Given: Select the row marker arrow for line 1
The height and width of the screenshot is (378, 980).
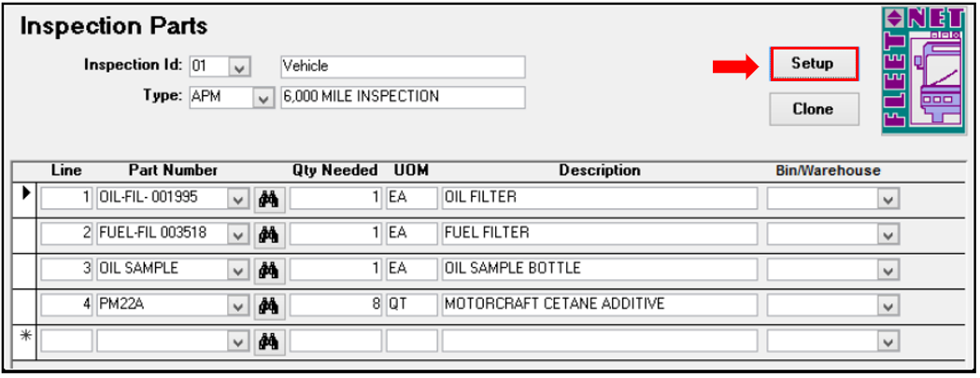Looking at the screenshot, I should (26, 196).
